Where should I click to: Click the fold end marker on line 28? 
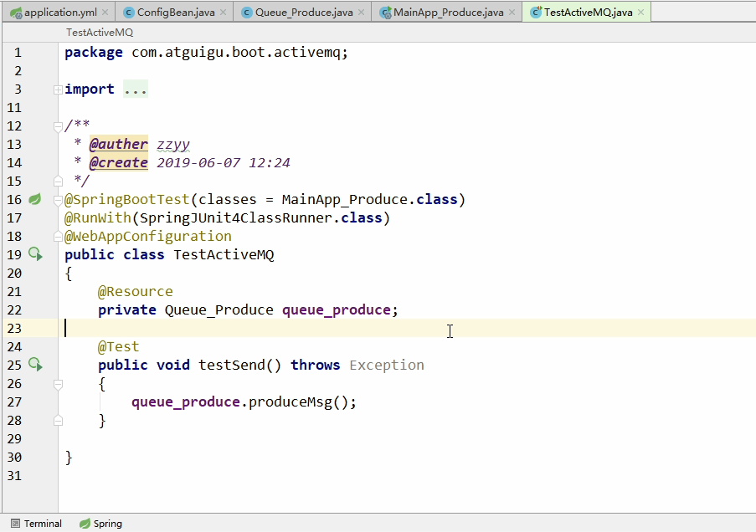point(58,421)
